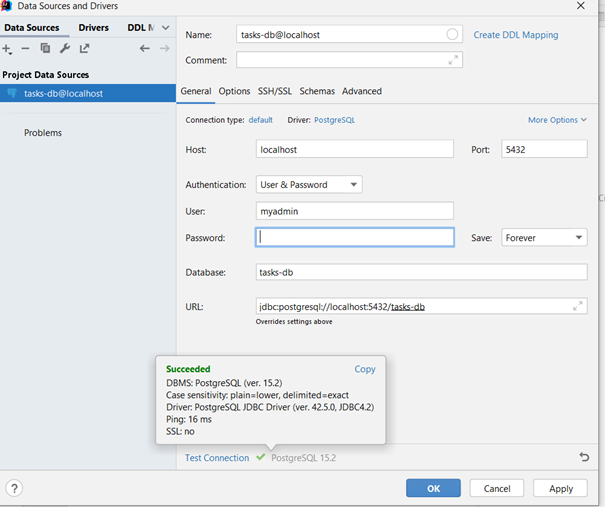
Task: Navigate back with the left arrow
Action: click(x=145, y=48)
